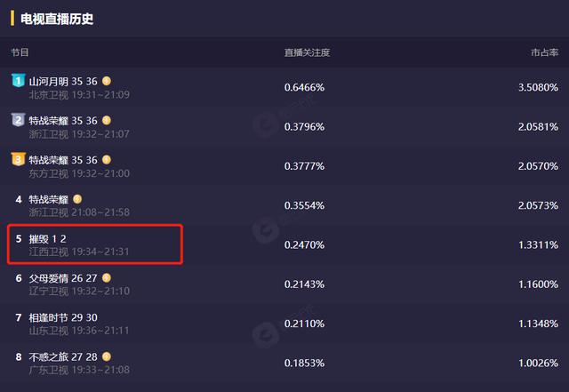
Task: Sort by 直播关注度 column header
Action: click(307, 52)
